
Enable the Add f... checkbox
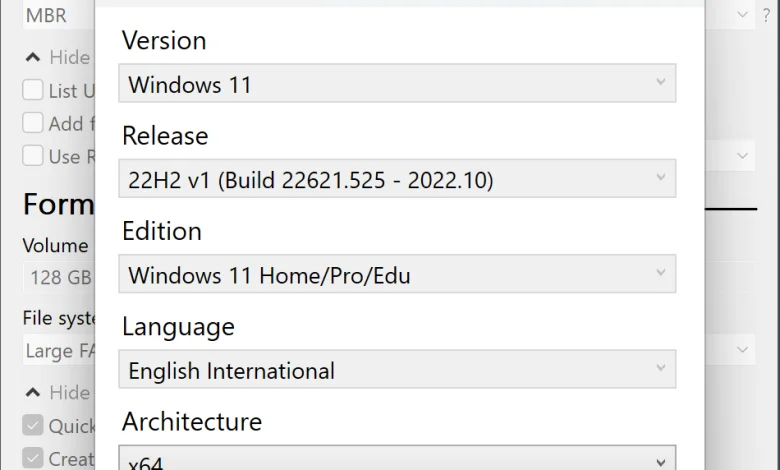pos(33,123)
